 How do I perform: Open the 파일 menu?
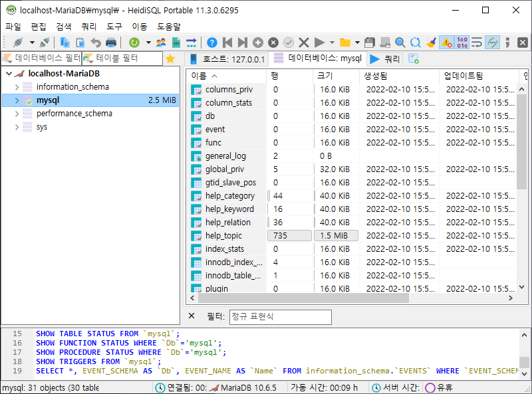[13, 27]
